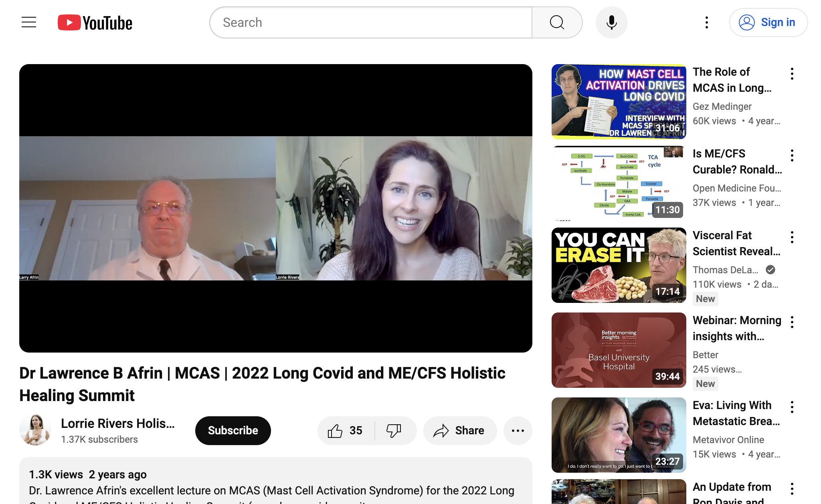Open partially visible Ron Davis thumbnail
Image resolution: width=821 pixels, height=504 pixels.
tap(619, 492)
